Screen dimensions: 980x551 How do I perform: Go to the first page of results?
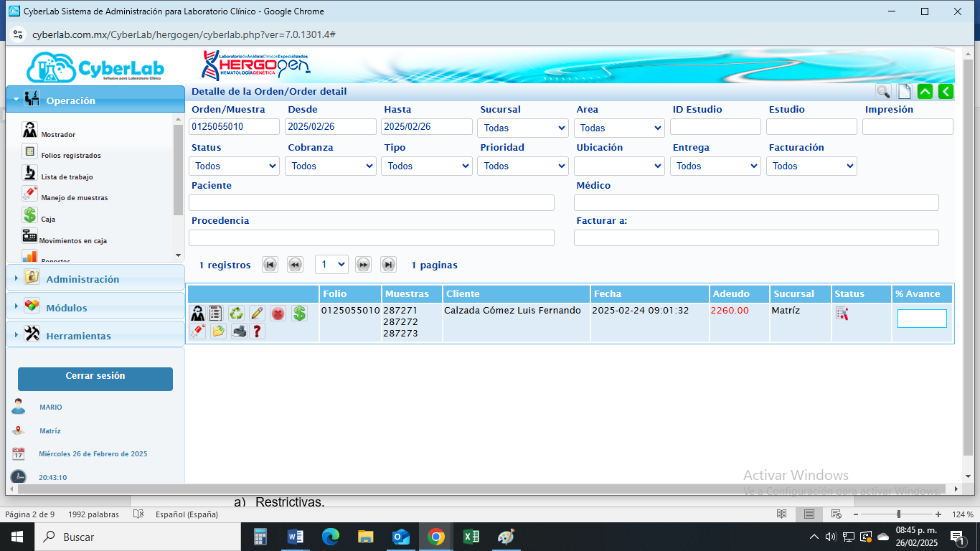[270, 265]
